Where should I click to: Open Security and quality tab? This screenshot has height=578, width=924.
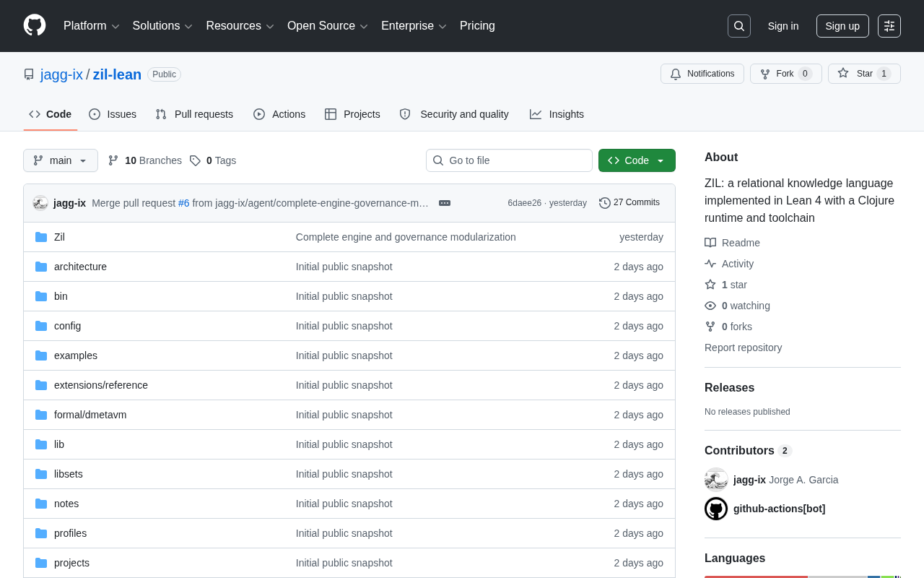(454, 114)
